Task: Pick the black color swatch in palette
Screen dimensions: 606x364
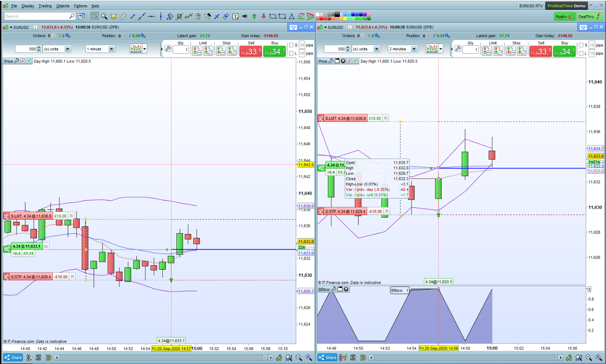Action: (337, 14)
